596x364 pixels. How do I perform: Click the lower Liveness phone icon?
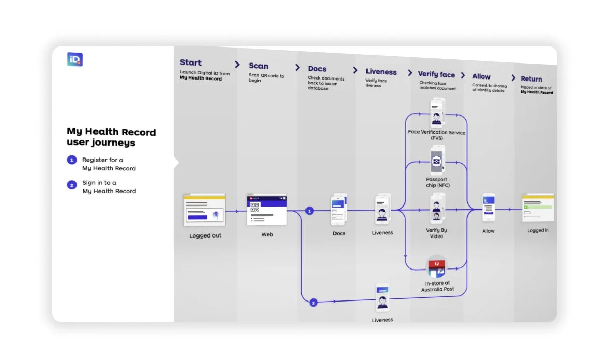click(383, 297)
